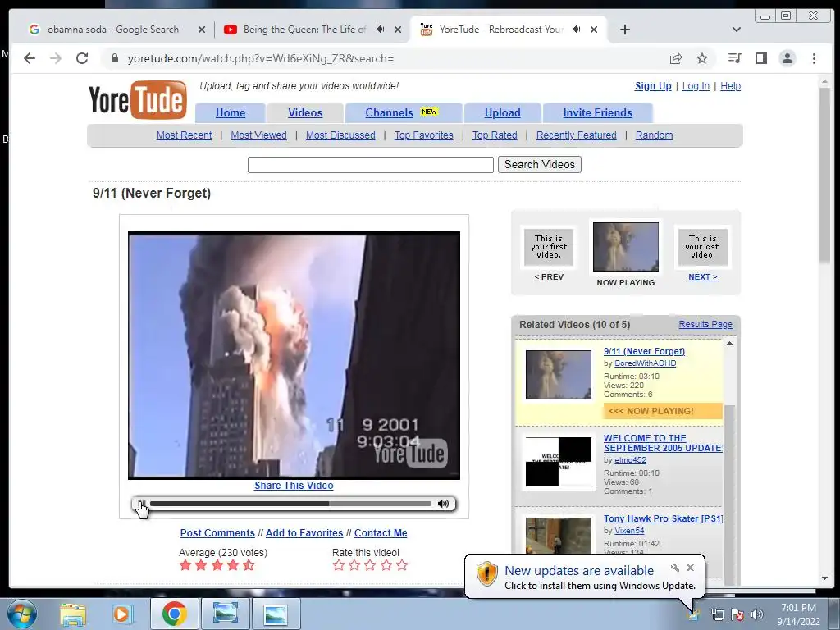Close the obamna soda Google Search tab

(202, 30)
